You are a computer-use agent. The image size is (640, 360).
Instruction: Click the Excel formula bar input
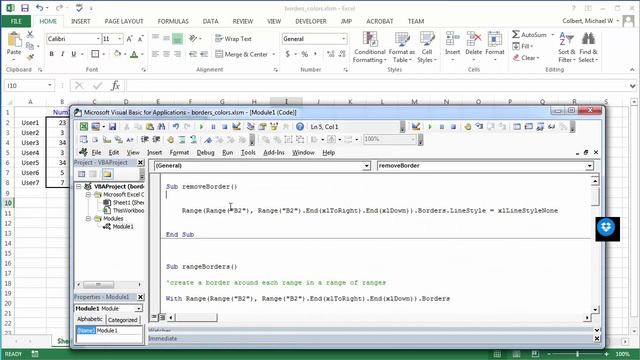[x=376, y=86]
